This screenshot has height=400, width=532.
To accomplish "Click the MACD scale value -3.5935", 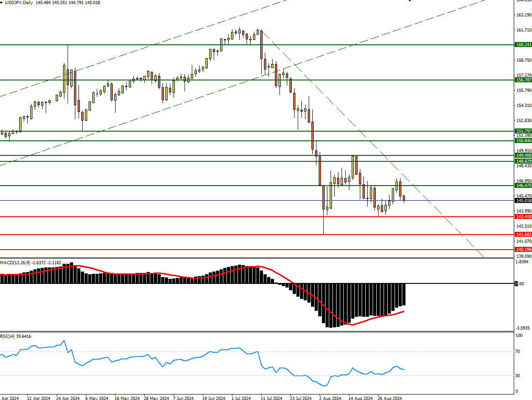I will point(522,328).
